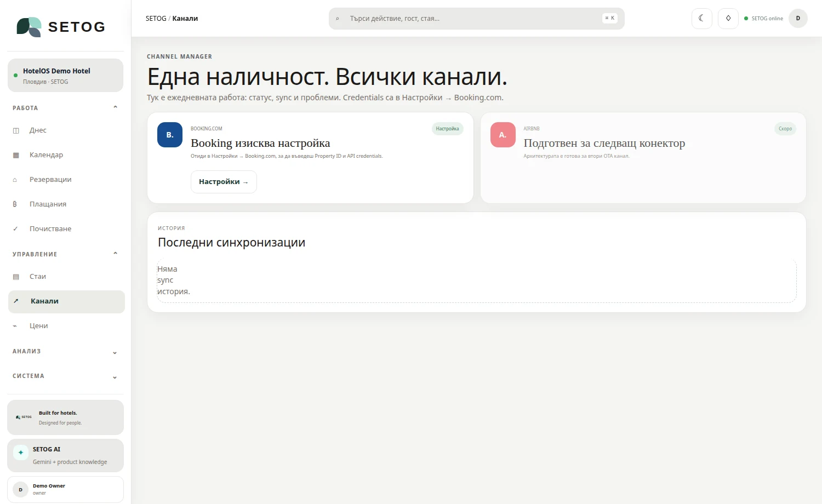822x504 pixels.
Task: Click the SETOG logo in sidebar
Action: point(61,27)
